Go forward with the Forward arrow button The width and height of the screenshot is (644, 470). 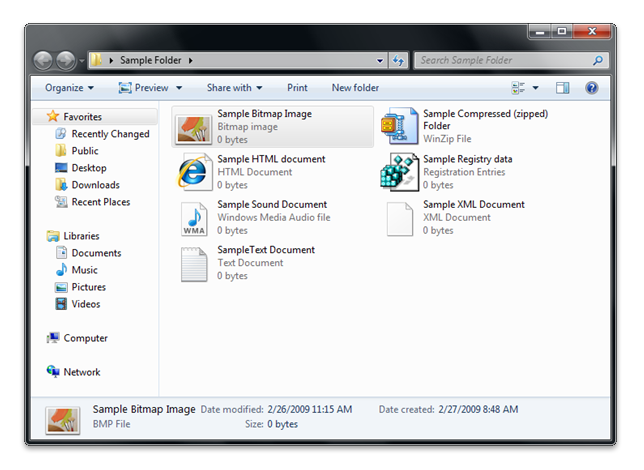pos(66,61)
